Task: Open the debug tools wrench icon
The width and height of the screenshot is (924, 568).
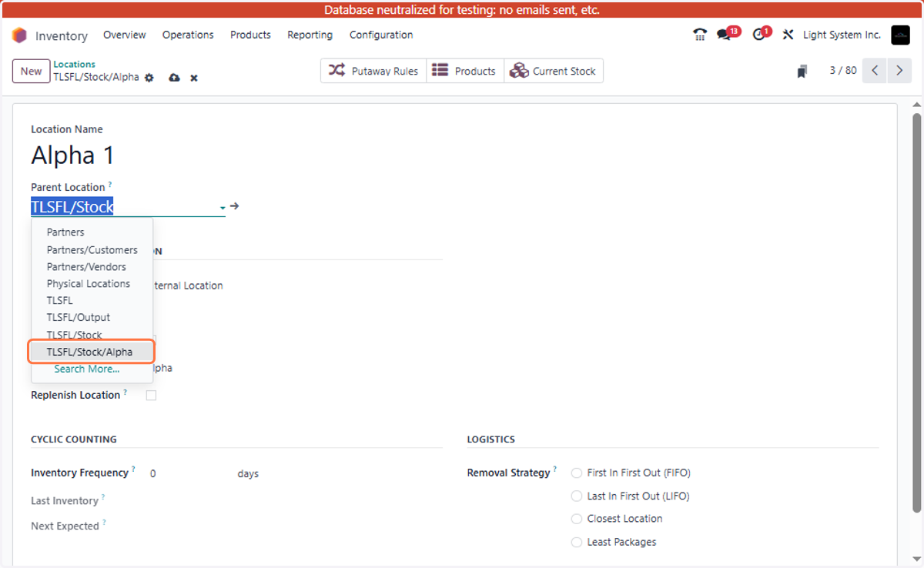Action: coord(788,35)
